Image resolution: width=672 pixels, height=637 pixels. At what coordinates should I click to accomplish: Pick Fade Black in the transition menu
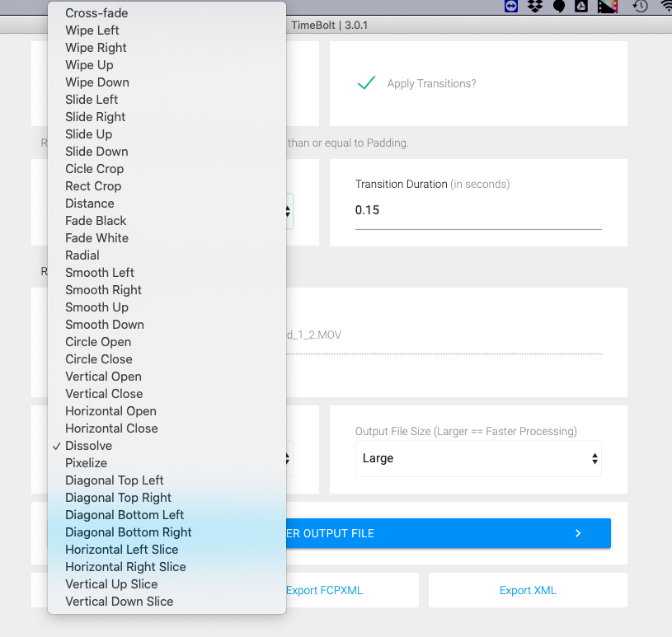click(96, 221)
